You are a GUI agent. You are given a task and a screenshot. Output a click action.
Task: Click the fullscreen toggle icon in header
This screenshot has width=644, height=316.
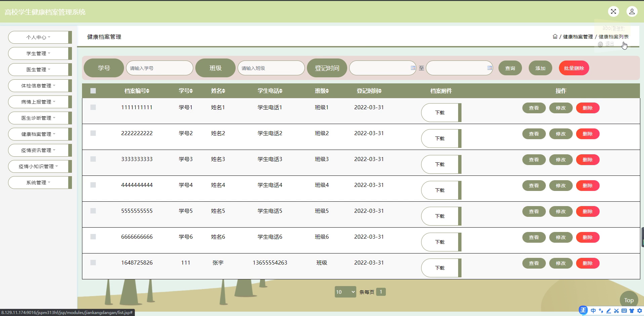[613, 11]
